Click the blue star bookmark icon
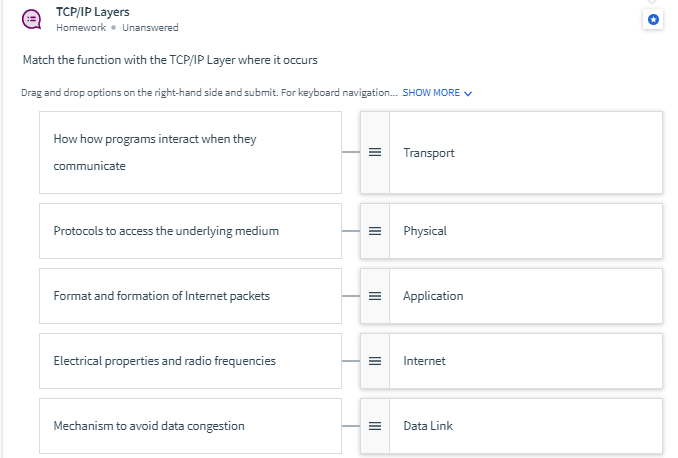The width and height of the screenshot is (678, 458). pos(653,19)
